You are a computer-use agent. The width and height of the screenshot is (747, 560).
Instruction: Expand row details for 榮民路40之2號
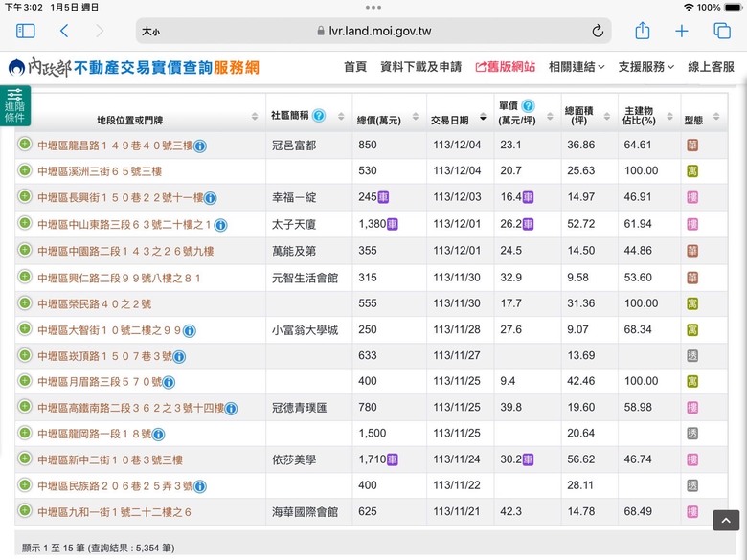(24, 302)
